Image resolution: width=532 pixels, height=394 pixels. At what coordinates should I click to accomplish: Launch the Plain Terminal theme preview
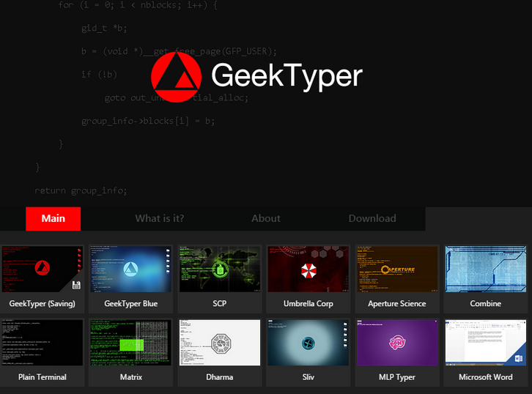click(x=42, y=342)
